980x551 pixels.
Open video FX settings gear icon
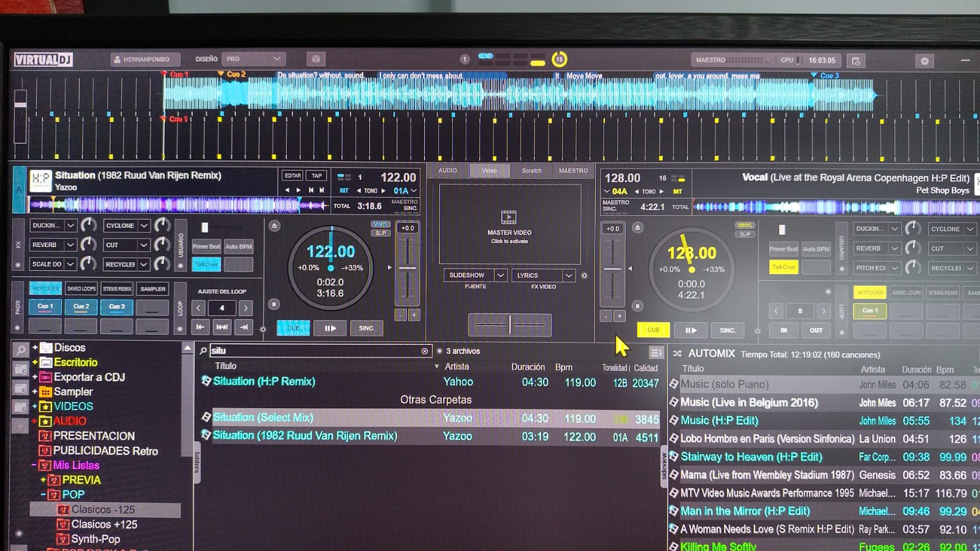[x=584, y=276]
